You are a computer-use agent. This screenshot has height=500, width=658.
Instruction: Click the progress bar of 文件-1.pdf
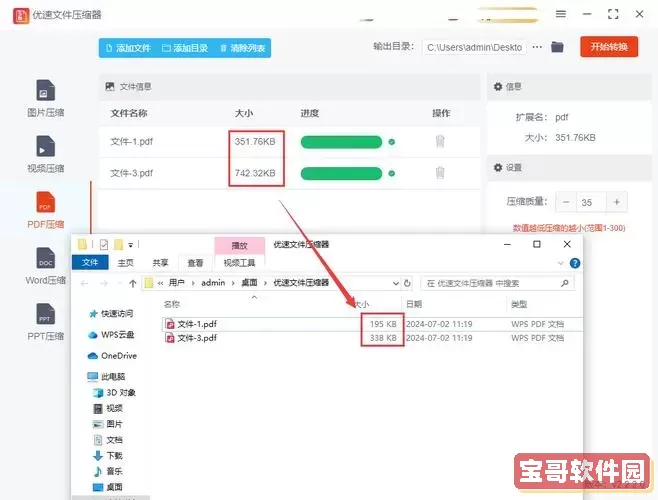(341, 142)
